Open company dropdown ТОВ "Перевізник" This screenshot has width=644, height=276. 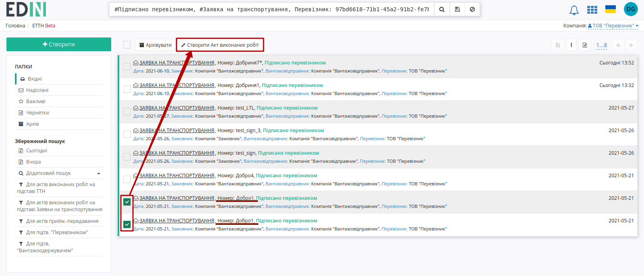pos(613,26)
